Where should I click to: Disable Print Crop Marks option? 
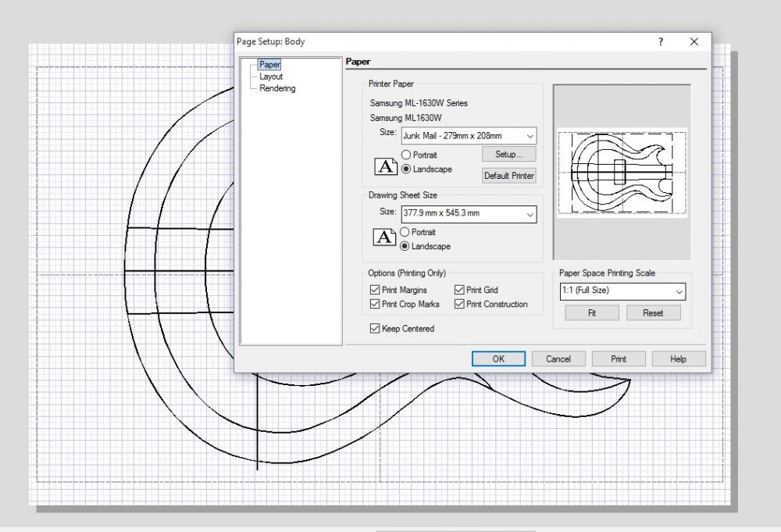374,305
